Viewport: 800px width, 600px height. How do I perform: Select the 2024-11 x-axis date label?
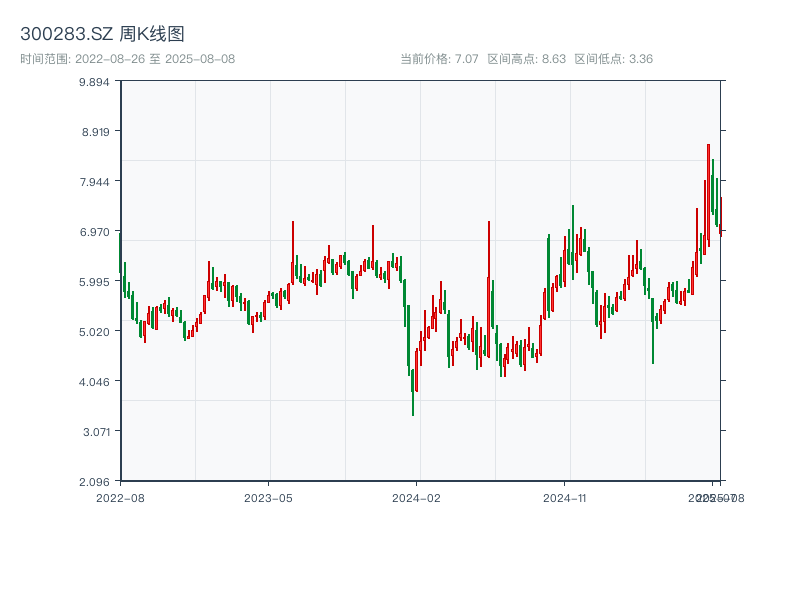[564, 497]
